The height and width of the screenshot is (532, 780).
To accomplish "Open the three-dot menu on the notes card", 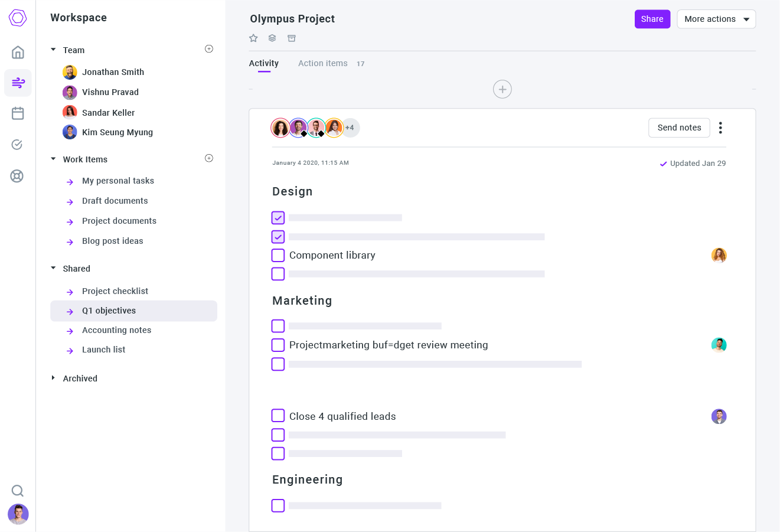I will click(x=720, y=128).
